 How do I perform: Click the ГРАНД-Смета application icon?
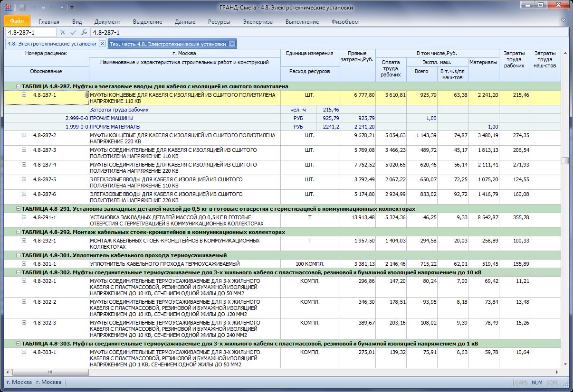9,8
